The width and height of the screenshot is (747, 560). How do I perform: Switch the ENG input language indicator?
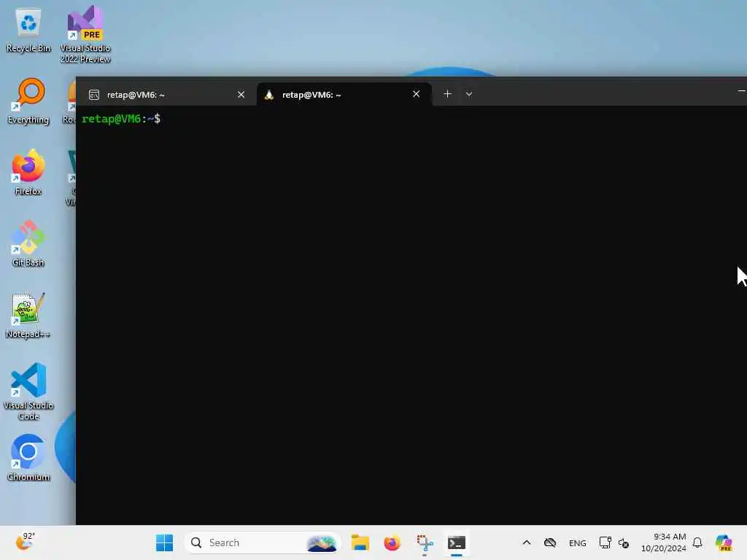578,542
